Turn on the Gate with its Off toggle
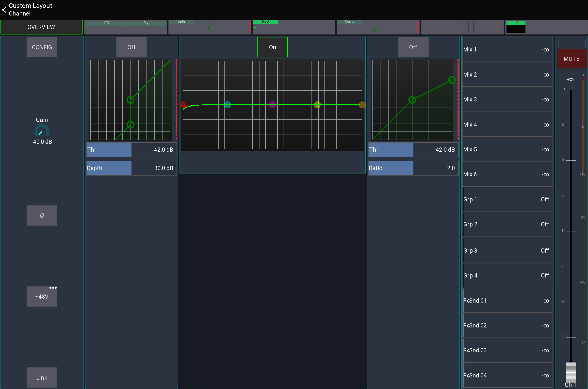Viewport: 588px width, 389px height. click(131, 47)
